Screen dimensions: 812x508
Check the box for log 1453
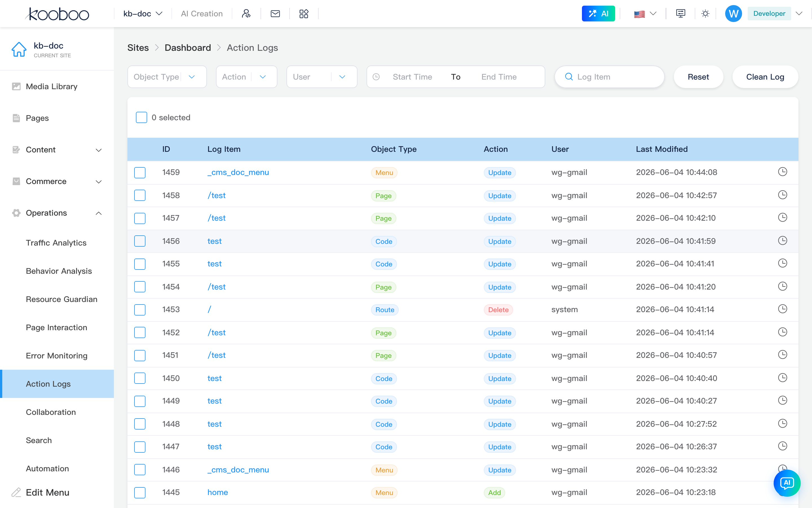pos(140,309)
